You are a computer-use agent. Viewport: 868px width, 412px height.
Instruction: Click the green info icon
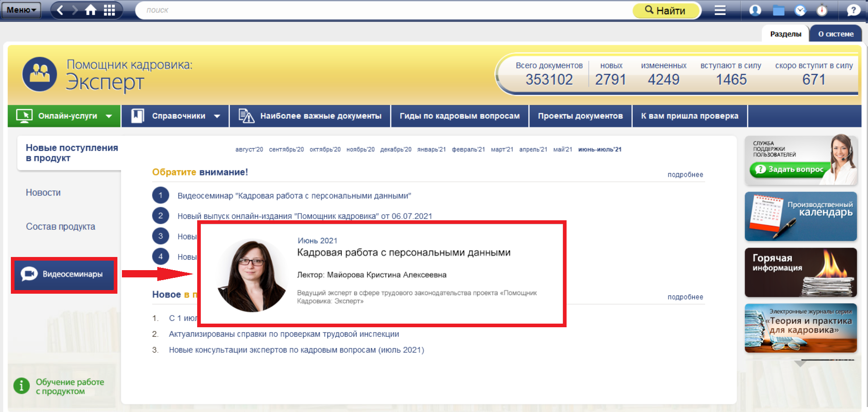[21, 386]
